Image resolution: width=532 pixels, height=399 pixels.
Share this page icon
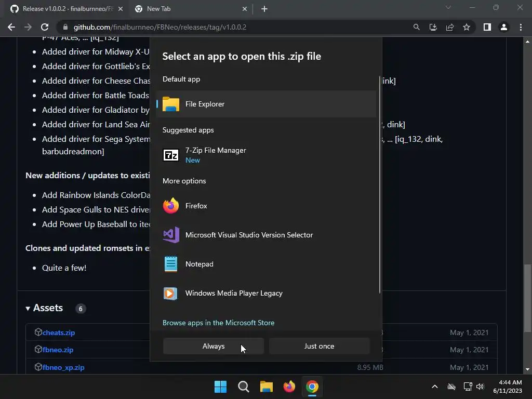pyautogui.click(x=450, y=27)
